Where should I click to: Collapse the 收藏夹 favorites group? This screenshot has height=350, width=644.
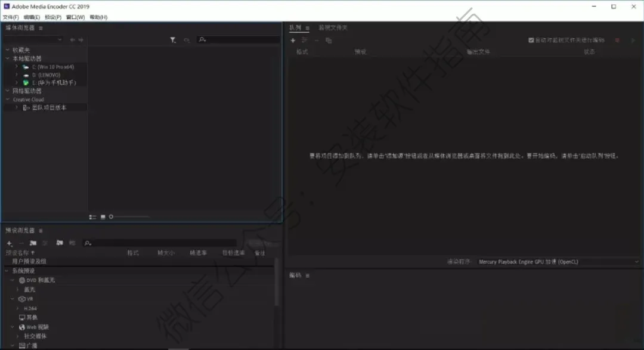click(7, 49)
